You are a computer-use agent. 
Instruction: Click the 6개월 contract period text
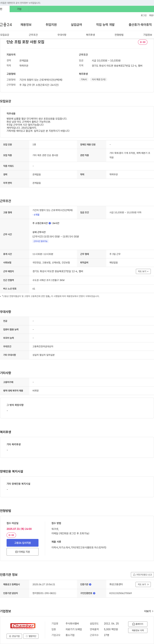[x=36, y=215]
